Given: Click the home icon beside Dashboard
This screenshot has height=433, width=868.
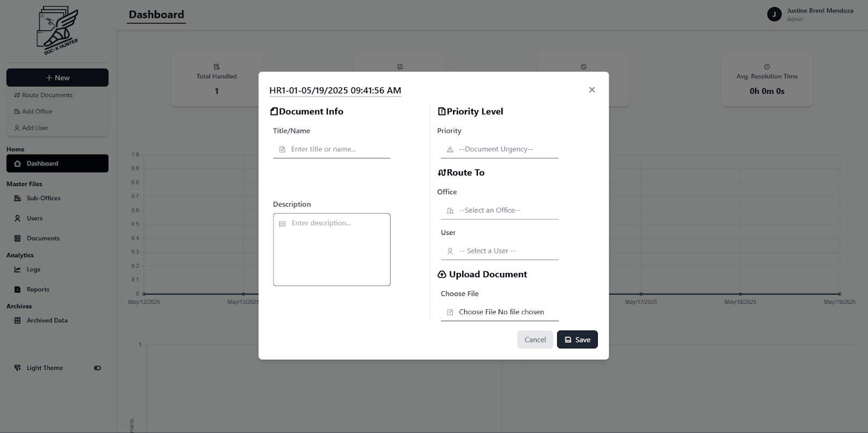Looking at the screenshot, I should point(17,163).
